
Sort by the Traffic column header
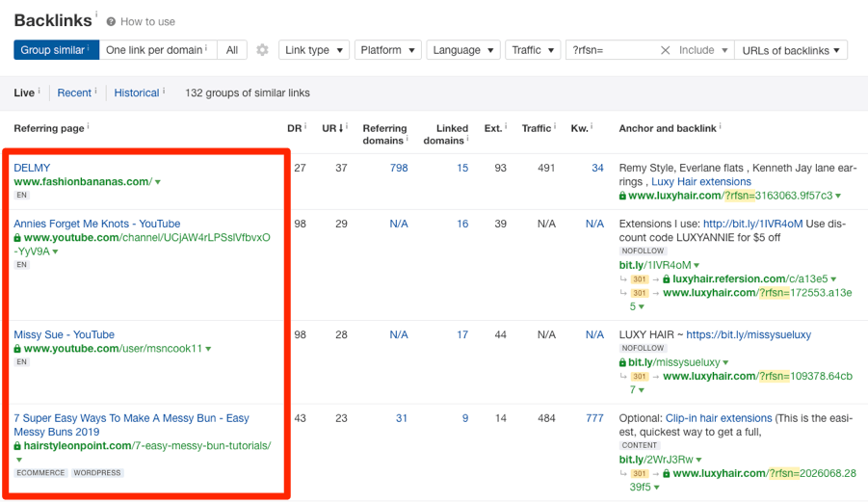coord(537,128)
